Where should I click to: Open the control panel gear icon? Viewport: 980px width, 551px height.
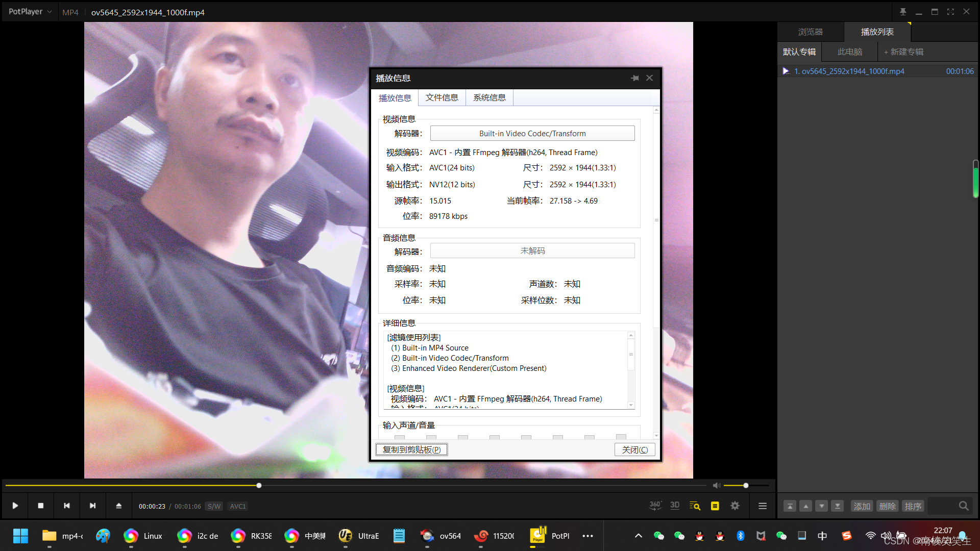coord(735,506)
